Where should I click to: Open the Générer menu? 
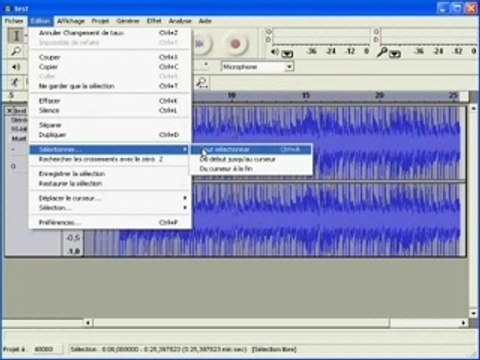click(x=128, y=21)
